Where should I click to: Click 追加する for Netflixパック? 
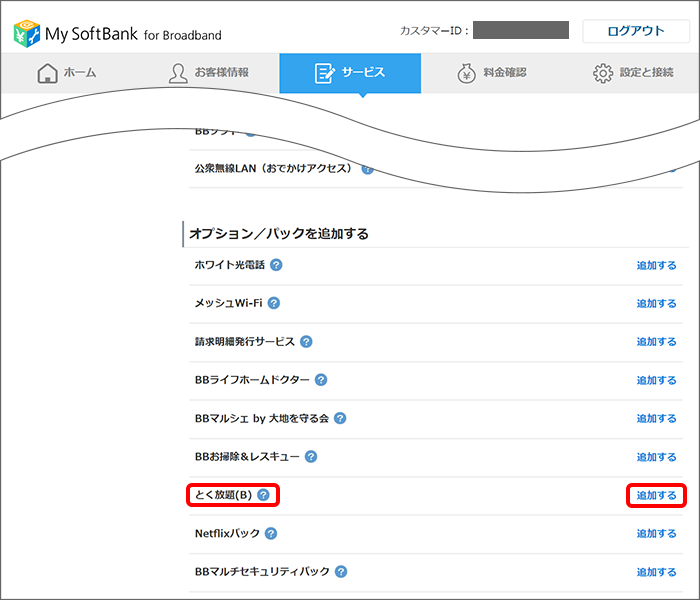coord(656,534)
